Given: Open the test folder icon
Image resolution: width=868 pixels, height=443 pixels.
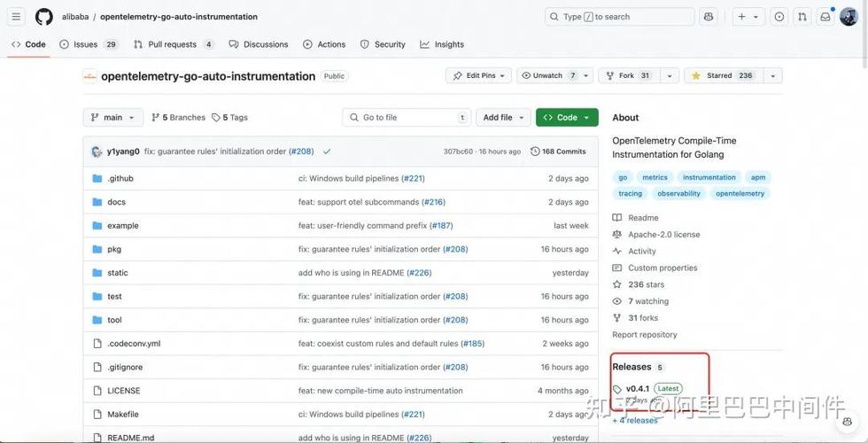Looking at the screenshot, I should 97,296.
